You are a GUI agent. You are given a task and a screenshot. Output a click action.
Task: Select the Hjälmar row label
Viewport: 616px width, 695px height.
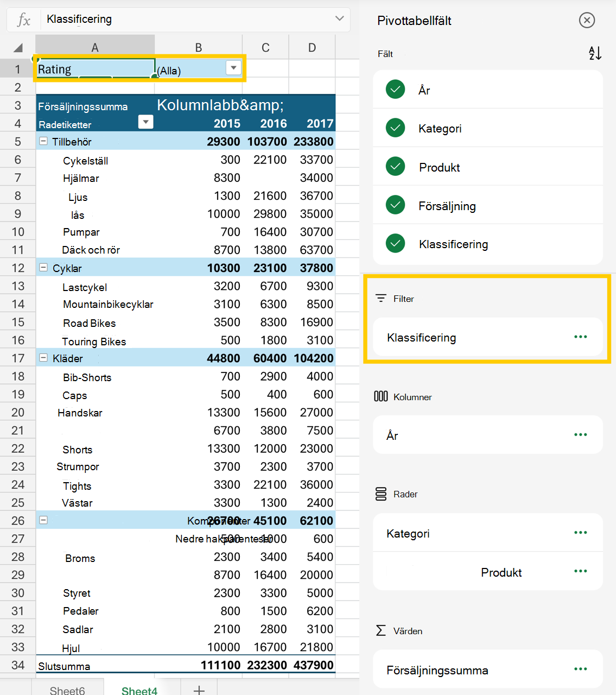(81, 178)
